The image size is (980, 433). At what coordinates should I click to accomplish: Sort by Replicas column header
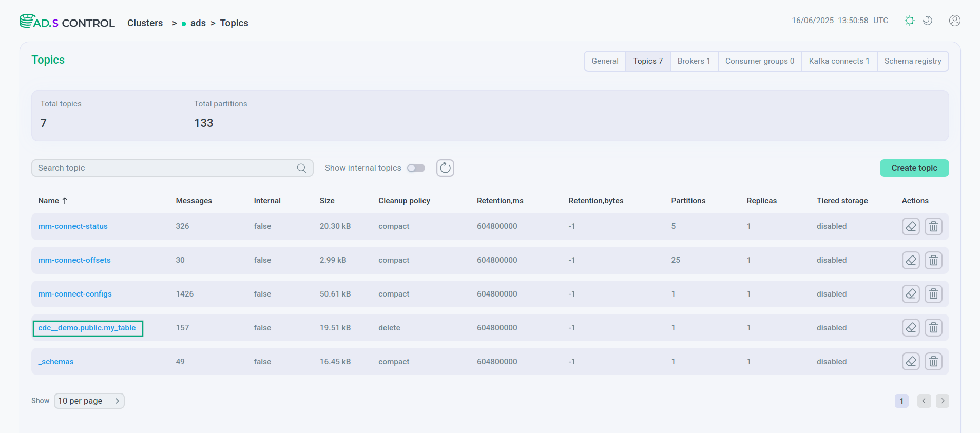(762, 201)
